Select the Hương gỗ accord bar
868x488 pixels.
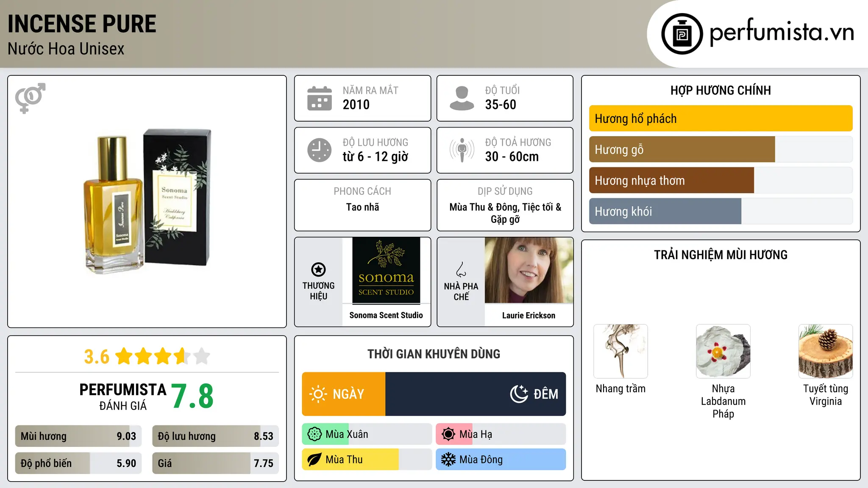(x=721, y=150)
